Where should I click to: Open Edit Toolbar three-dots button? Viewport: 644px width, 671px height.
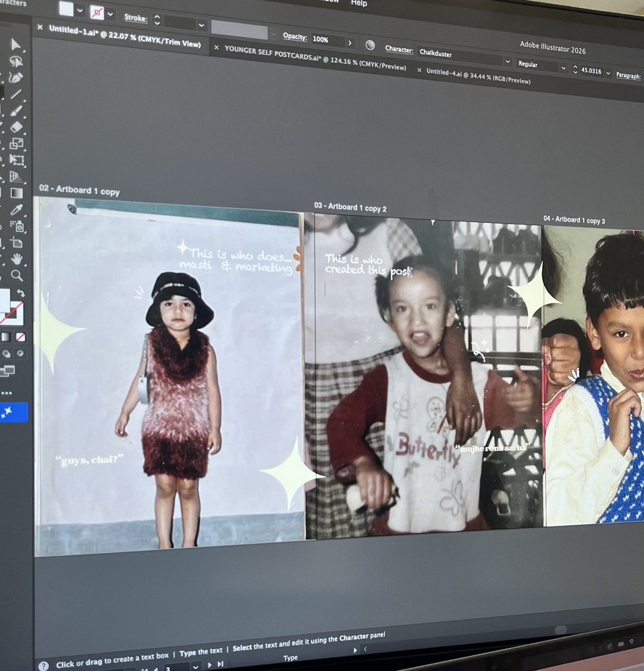pos(7,393)
